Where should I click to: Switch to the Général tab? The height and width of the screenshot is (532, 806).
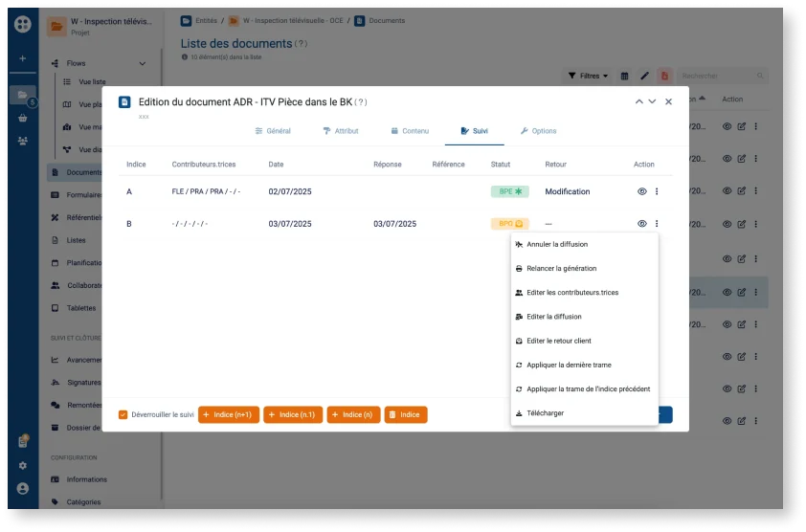pos(273,132)
